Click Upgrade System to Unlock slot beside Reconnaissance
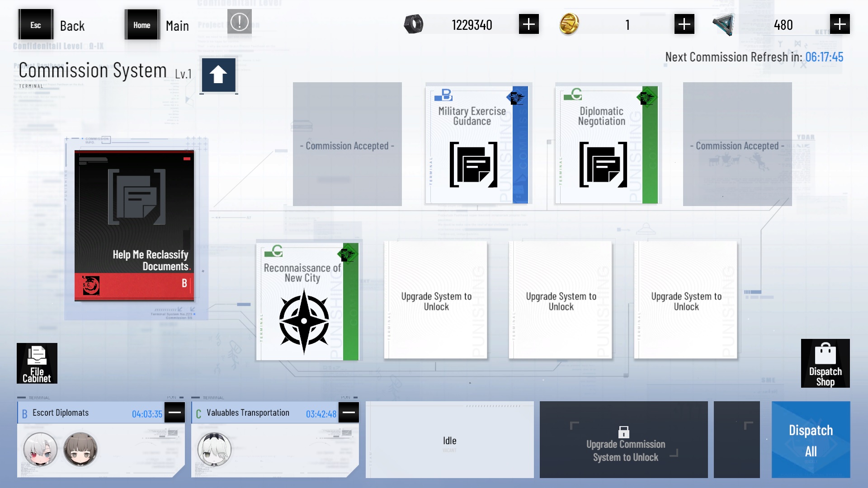Viewport: 868px width, 488px height. tap(436, 300)
